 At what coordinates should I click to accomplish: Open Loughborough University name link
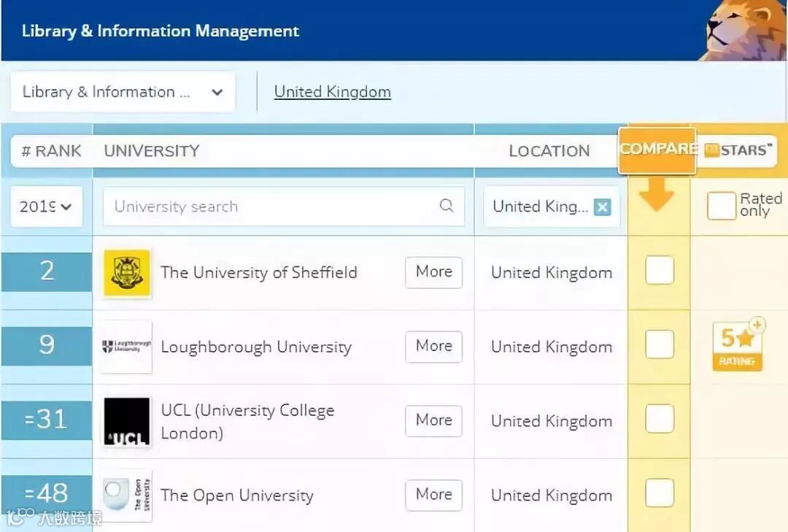point(256,347)
